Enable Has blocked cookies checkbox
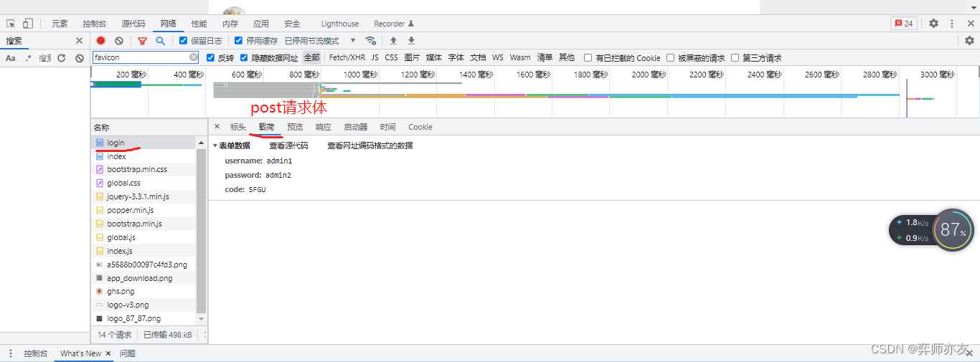Screen dimensions: 980x362 [x=588, y=58]
